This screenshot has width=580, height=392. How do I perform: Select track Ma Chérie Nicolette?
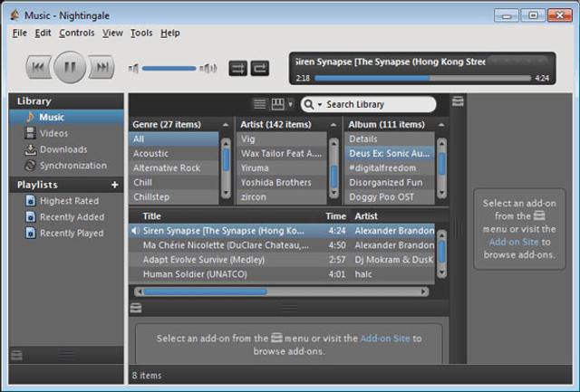point(282,245)
